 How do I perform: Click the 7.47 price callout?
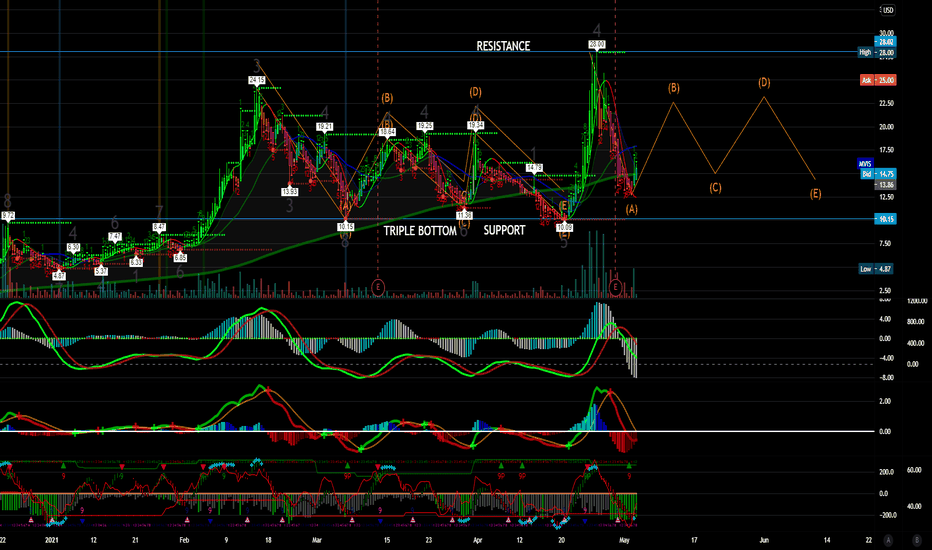pos(115,237)
